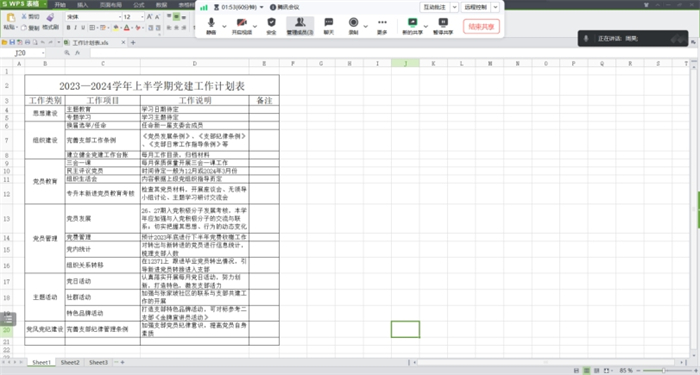Click the 录制 record button
Screen dimensions: 700x375
354,26
